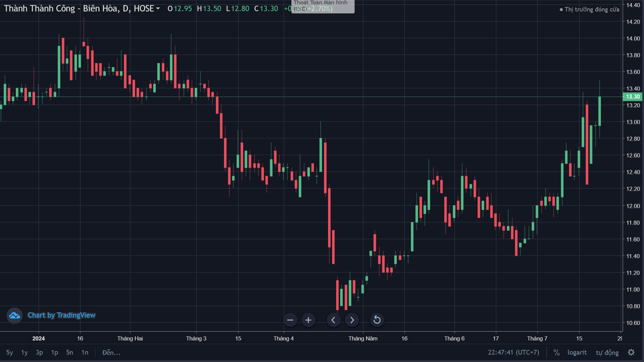Image resolution: width=644 pixels, height=362 pixels.
Task: Switch to 1y time range
Action: pos(24,353)
